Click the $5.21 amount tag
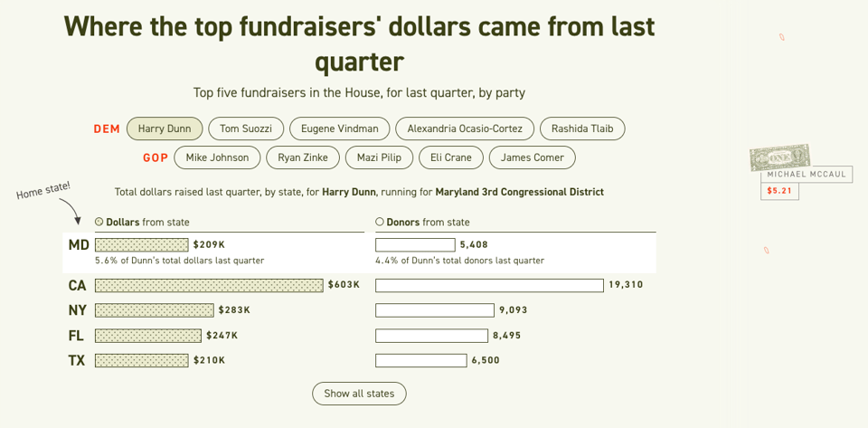The width and height of the screenshot is (868, 428). pyautogui.click(x=779, y=191)
